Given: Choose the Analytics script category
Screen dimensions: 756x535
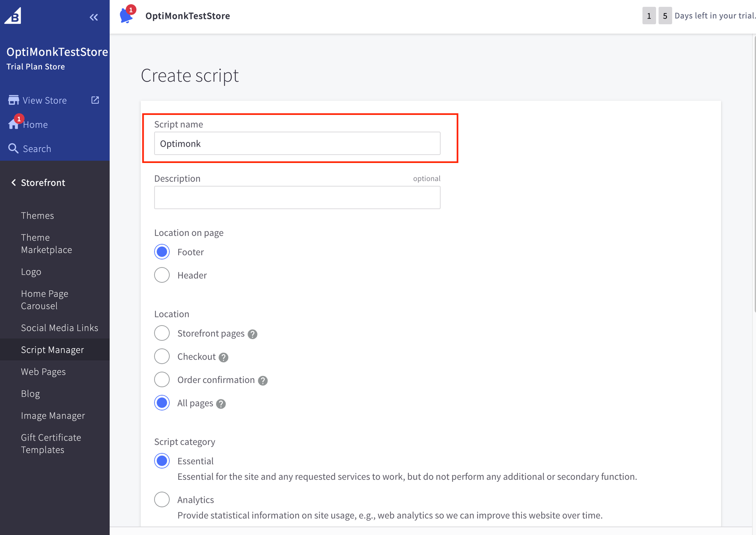Looking at the screenshot, I should pyautogui.click(x=162, y=499).
